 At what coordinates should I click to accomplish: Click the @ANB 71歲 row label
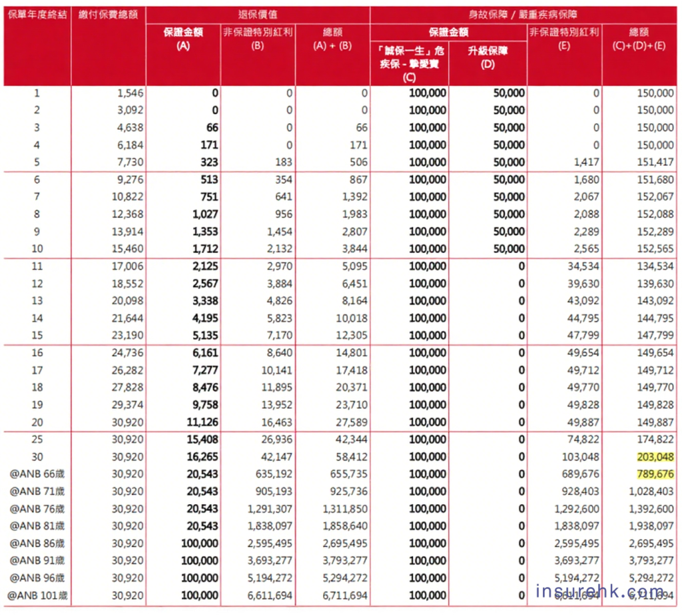point(37,491)
